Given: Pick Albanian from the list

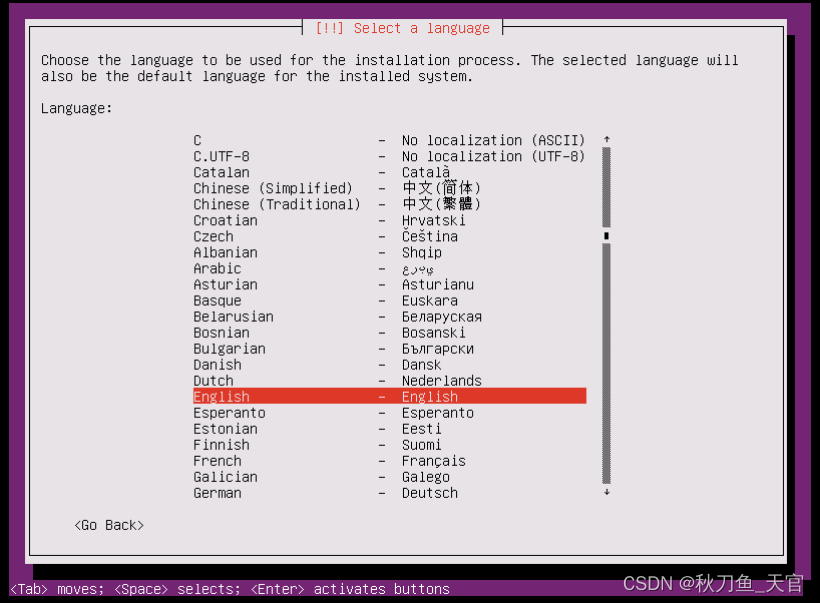Looking at the screenshot, I should click(x=390, y=253).
